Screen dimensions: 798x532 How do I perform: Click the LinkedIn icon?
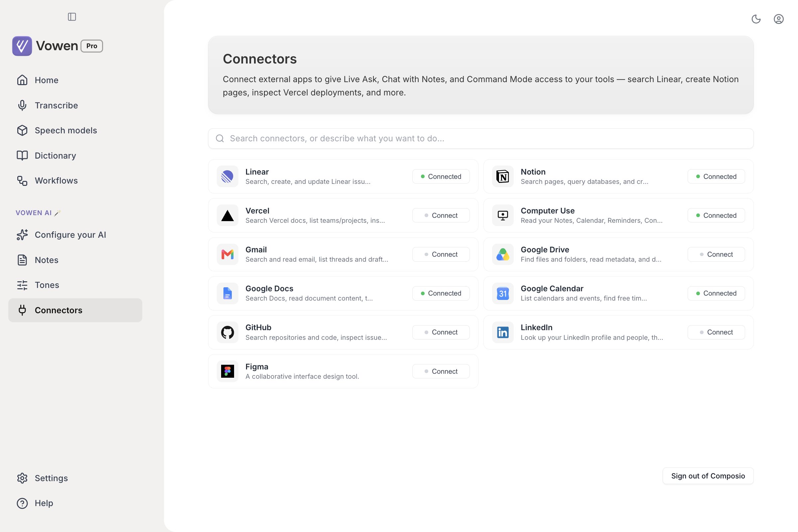[x=502, y=332]
